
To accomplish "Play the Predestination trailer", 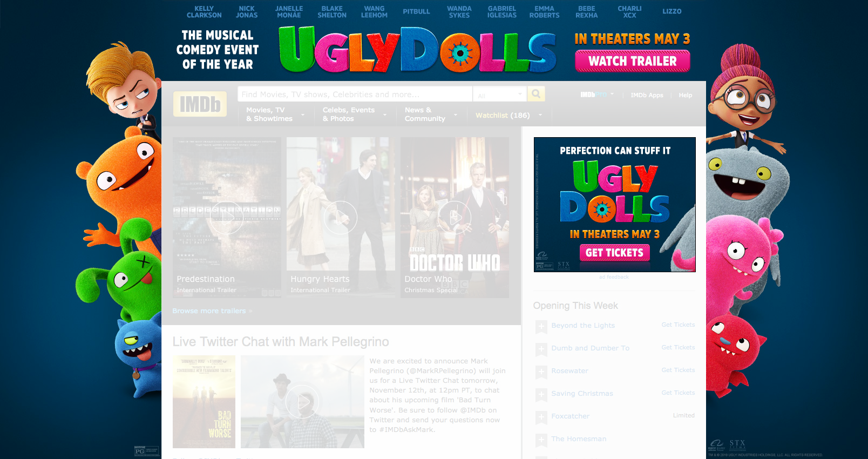I will coord(227,218).
